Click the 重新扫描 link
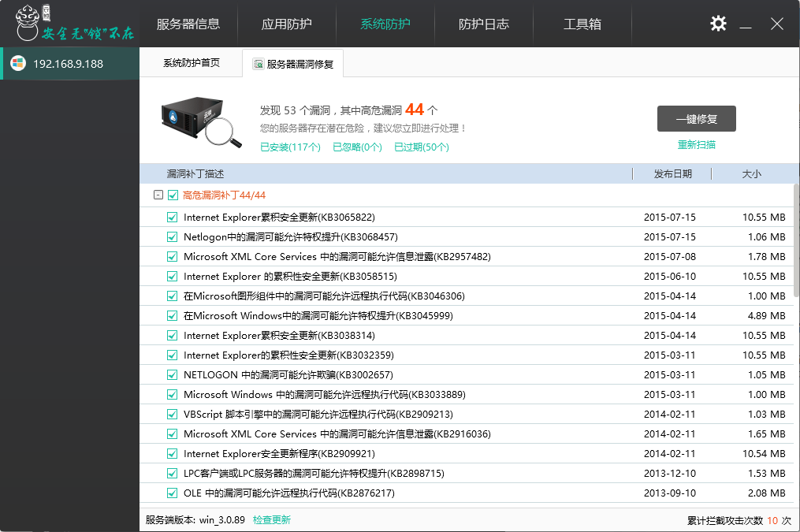The image size is (800, 532). (x=697, y=145)
